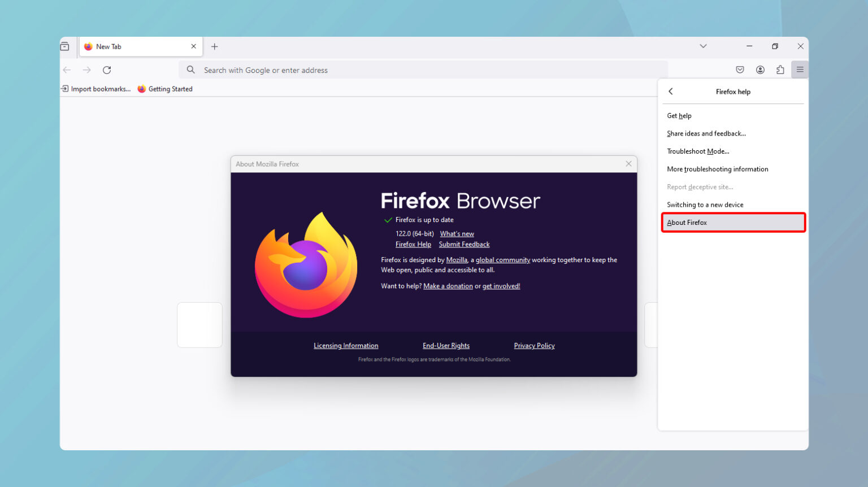Click the Licensing Information link
The height and width of the screenshot is (487, 868).
pyautogui.click(x=346, y=346)
